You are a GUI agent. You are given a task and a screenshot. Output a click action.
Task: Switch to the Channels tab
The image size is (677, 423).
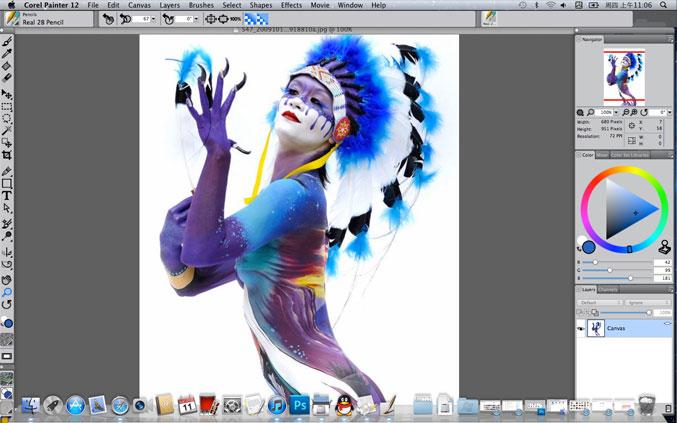(x=607, y=290)
